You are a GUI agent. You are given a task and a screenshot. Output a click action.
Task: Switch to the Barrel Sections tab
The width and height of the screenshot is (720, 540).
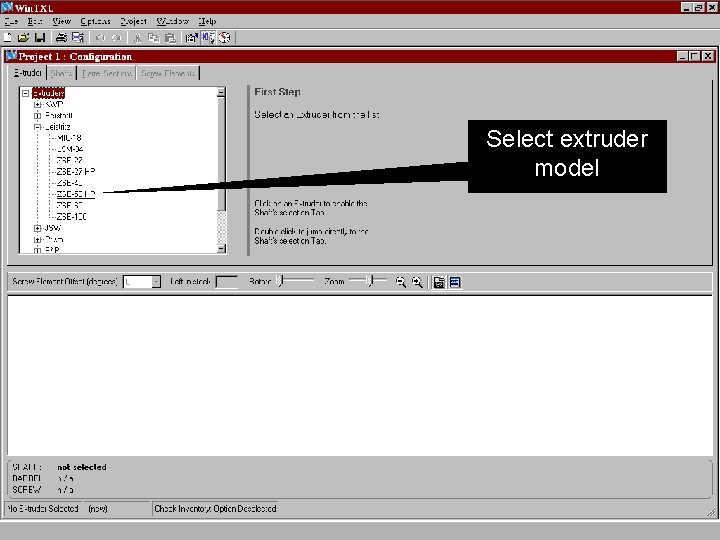pos(107,73)
